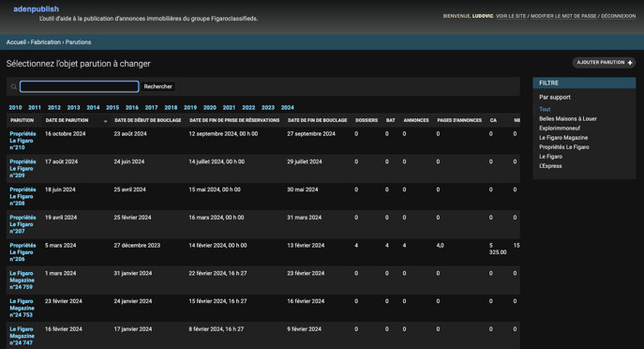Open Propriétés Le Figaro n°208

pyautogui.click(x=22, y=196)
